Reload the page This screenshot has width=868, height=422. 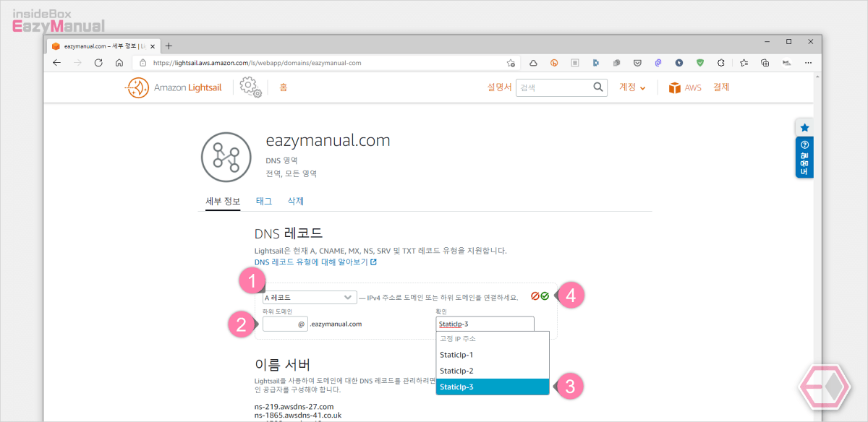[99, 63]
